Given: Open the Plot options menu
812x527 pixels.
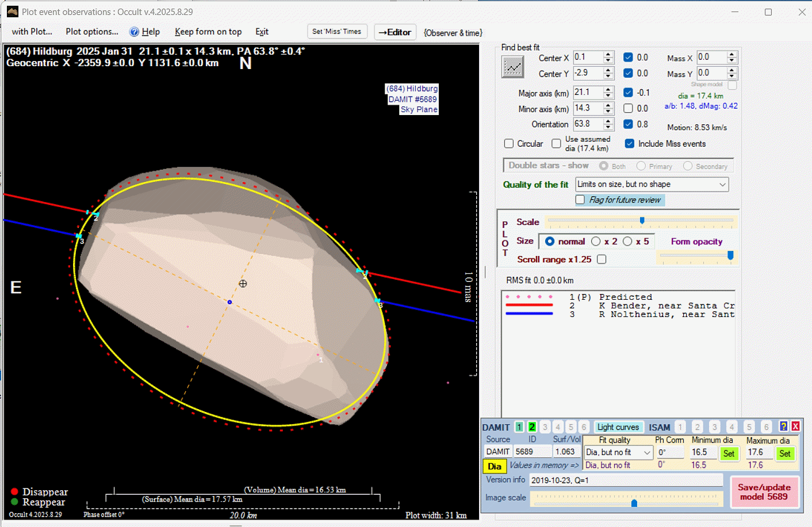Looking at the screenshot, I should click(91, 32).
